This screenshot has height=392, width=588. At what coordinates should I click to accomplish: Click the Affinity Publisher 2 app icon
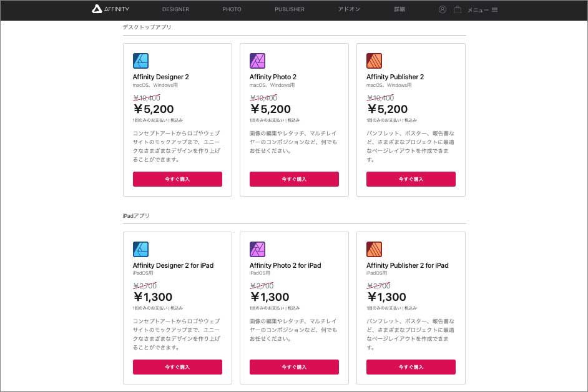pyautogui.click(x=374, y=61)
